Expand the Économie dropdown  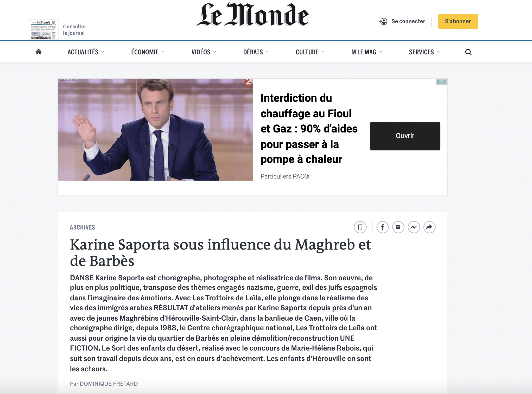(148, 52)
